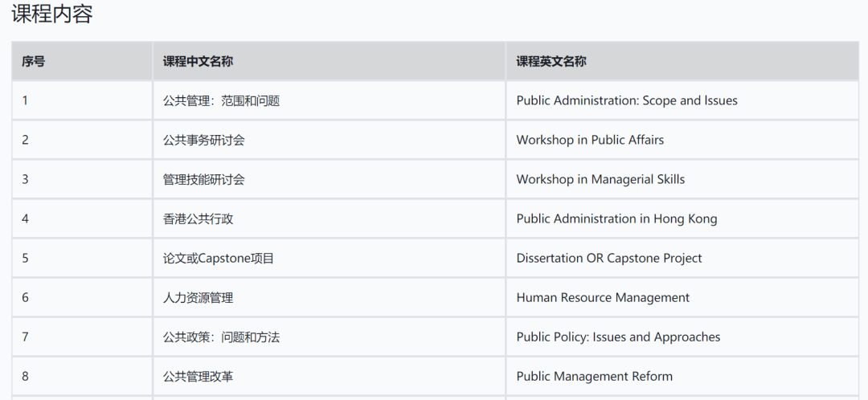Select the cell 公共管理改革
Viewport: 868px width, 400px height.
point(330,376)
